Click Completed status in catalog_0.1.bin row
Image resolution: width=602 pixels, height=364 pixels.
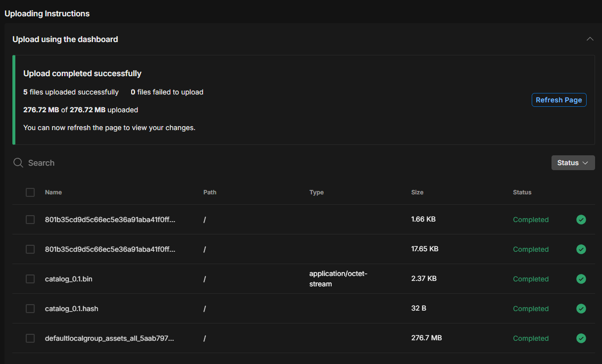(531, 279)
